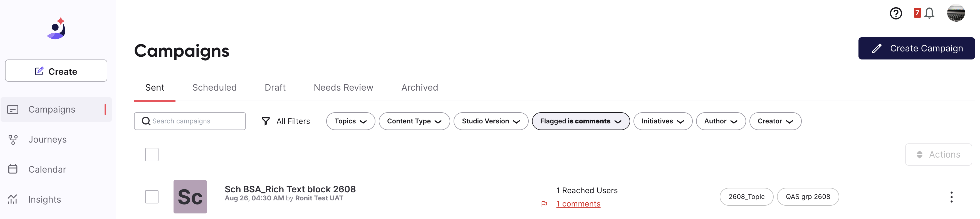
Task: Expand the Author filter dropdown
Action: pyautogui.click(x=720, y=121)
